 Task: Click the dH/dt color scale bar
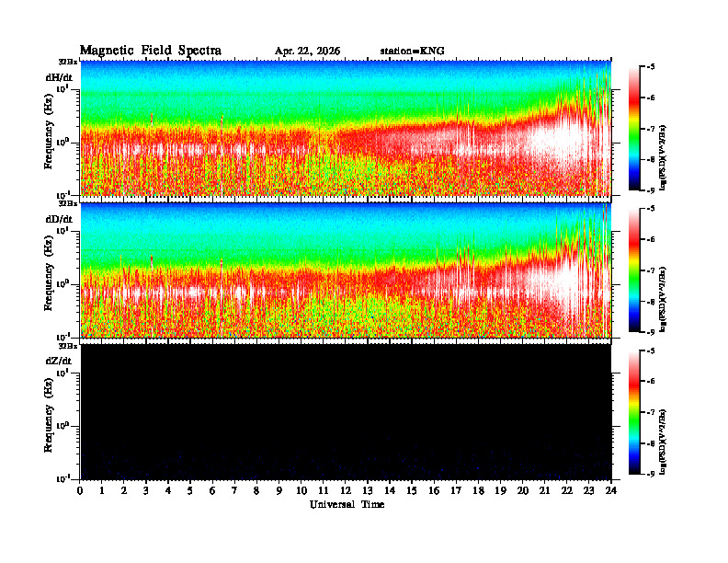click(634, 128)
